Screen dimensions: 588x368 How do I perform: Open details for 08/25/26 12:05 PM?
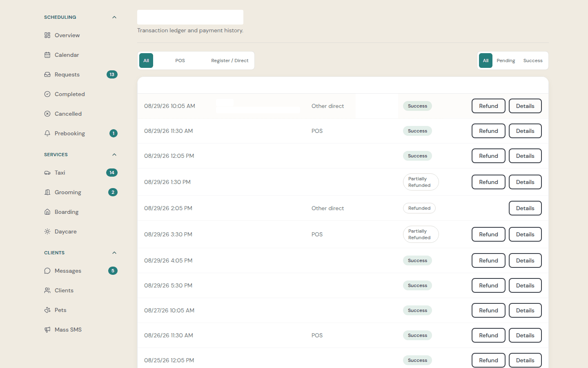525,360
